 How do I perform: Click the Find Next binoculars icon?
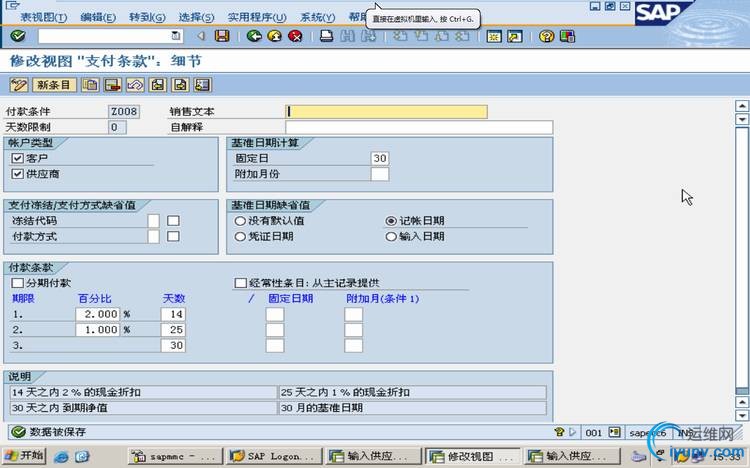click(368, 36)
